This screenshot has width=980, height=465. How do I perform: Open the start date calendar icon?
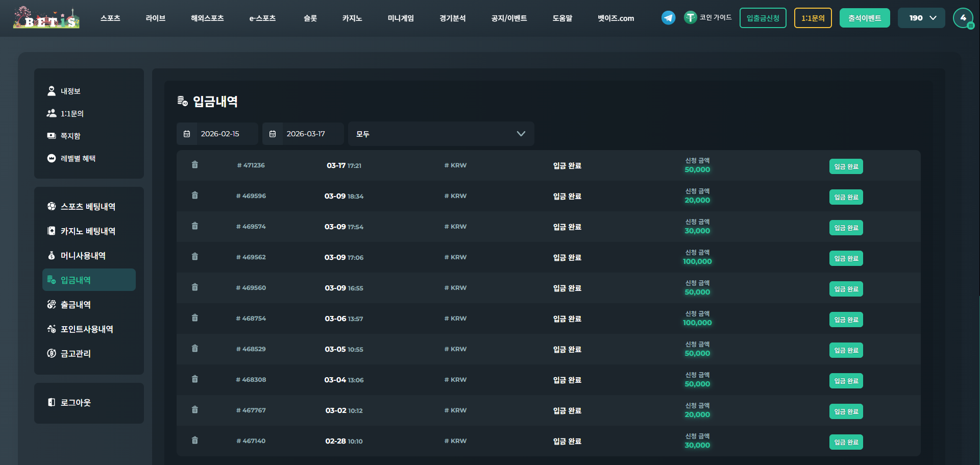pos(187,134)
